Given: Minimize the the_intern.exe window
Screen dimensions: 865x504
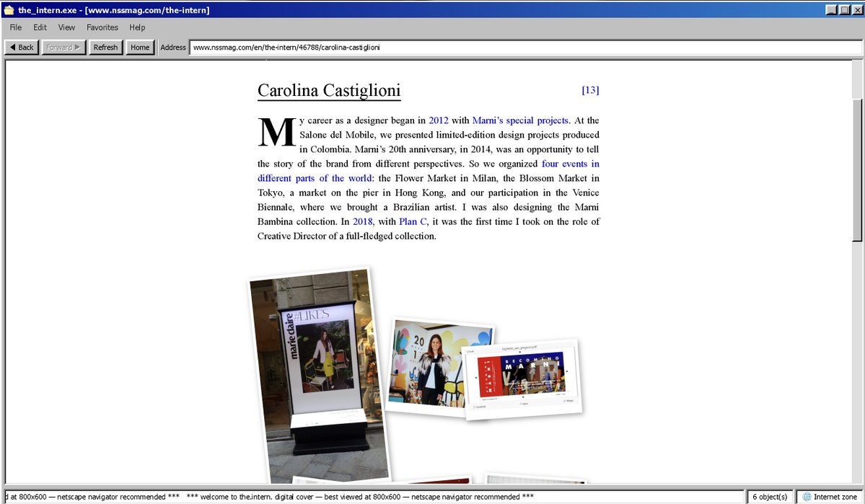Looking at the screenshot, I should point(831,10).
